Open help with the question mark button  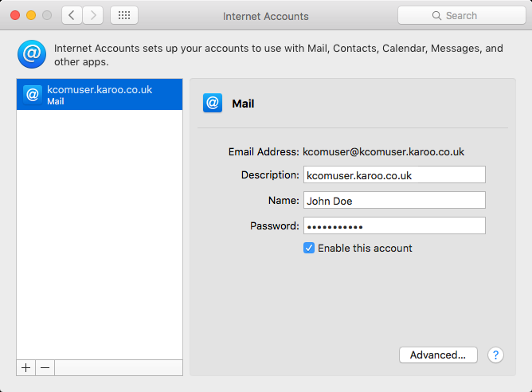point(495,355)
